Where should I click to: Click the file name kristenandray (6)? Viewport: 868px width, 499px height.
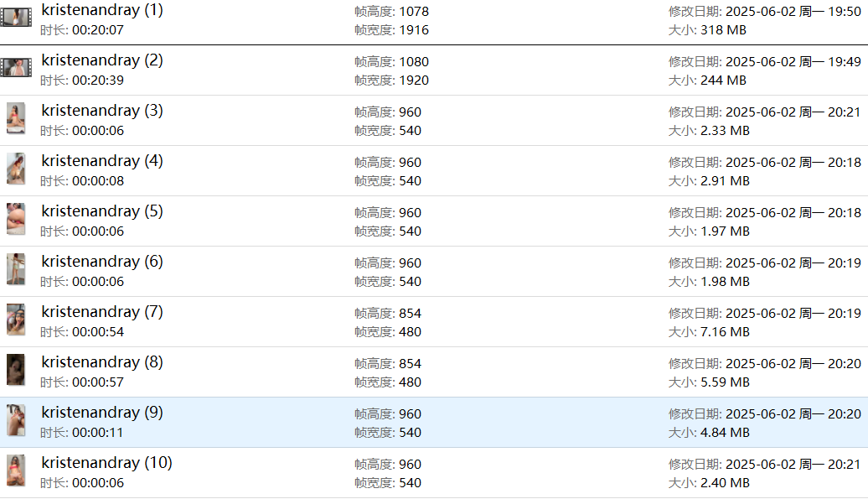click(102, 262)
